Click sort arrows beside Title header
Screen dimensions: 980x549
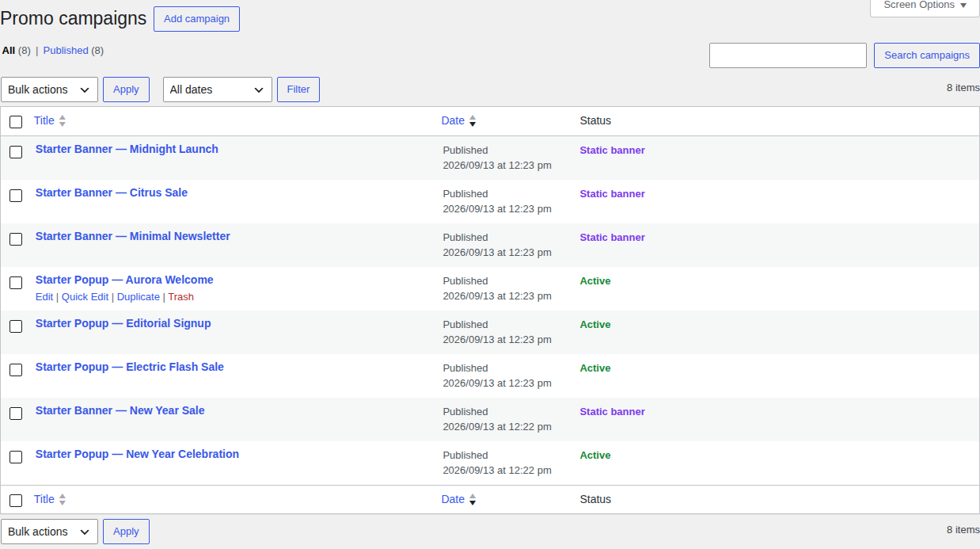63,121
